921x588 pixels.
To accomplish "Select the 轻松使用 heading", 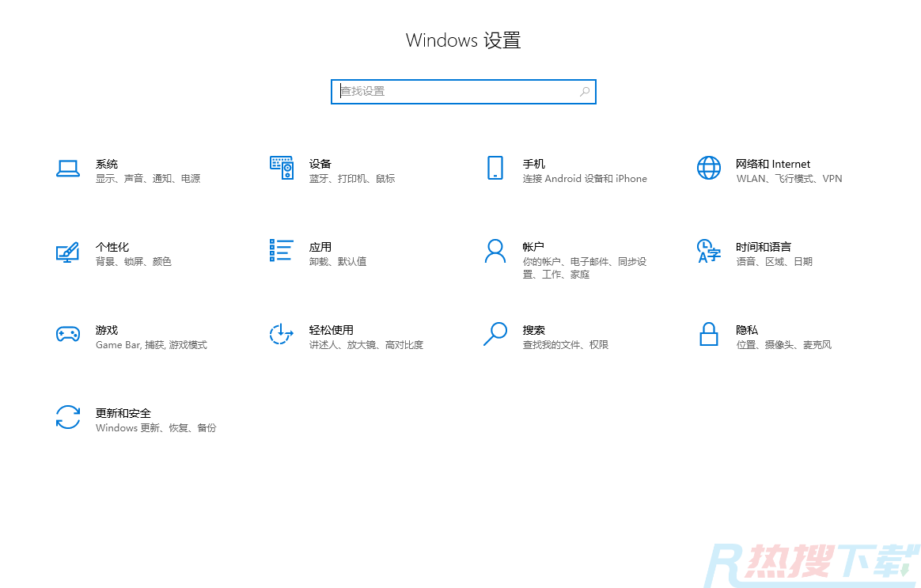I will pos(332,330).
